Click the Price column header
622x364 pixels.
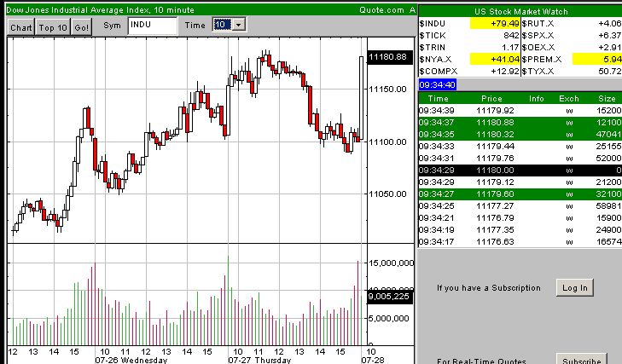click(491, 98)
